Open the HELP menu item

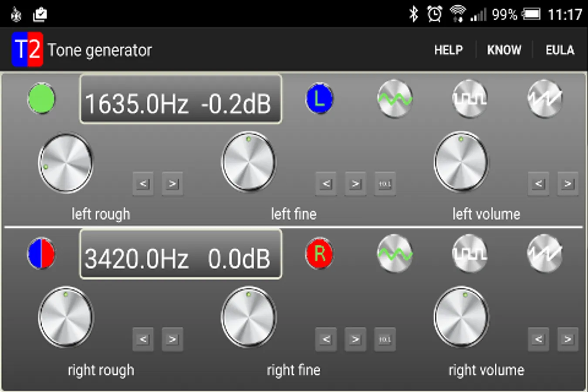448,50
